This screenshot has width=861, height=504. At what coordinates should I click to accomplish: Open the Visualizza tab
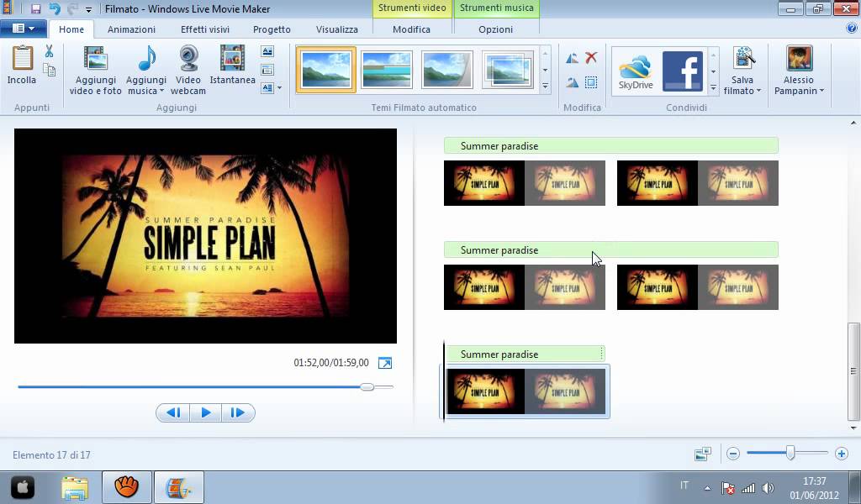tap(337, 29)
